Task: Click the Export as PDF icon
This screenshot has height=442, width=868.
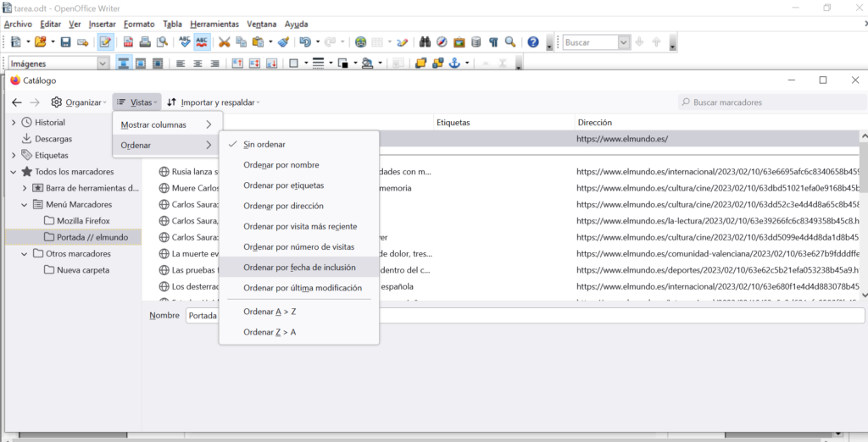Action: (129, 41)
